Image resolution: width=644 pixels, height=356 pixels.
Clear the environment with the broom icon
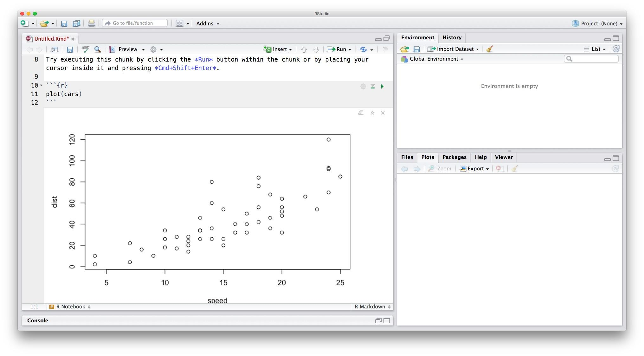[490, 49]
